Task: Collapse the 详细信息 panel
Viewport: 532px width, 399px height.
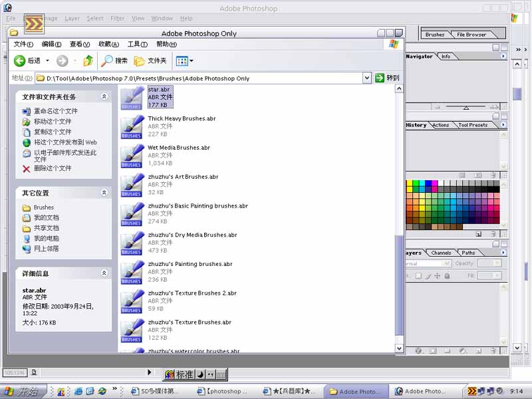Action: point(104,273)
